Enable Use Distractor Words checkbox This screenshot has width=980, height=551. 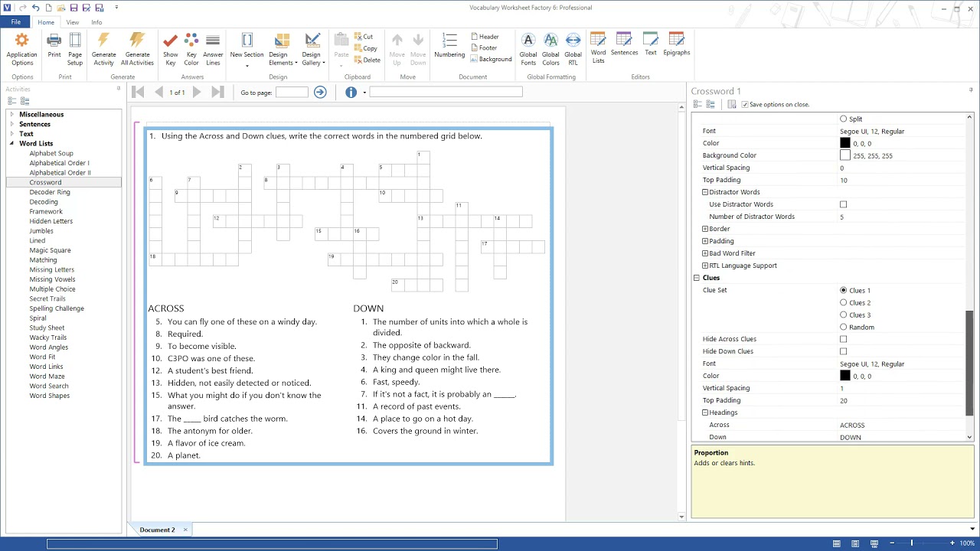(844, 204)
